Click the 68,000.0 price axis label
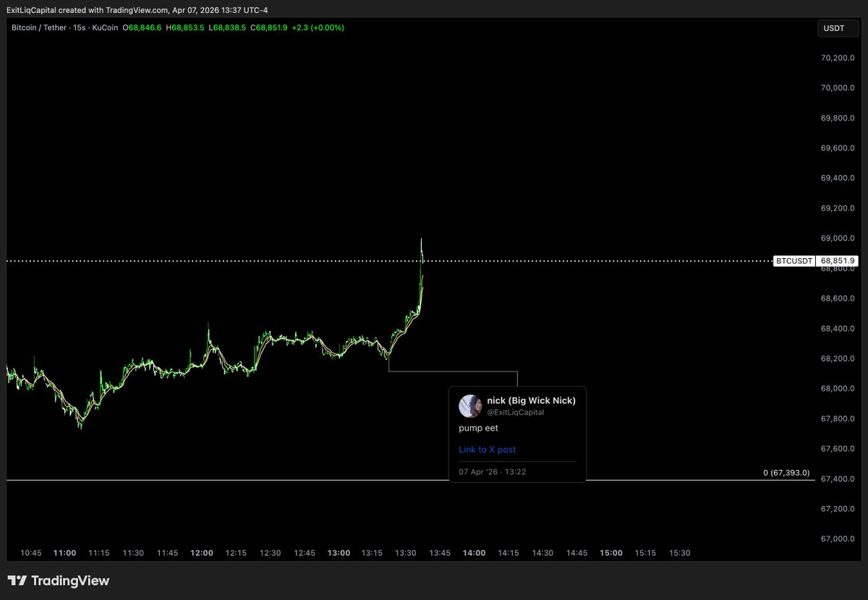This screenshot has width=868, height=600. 838,389
